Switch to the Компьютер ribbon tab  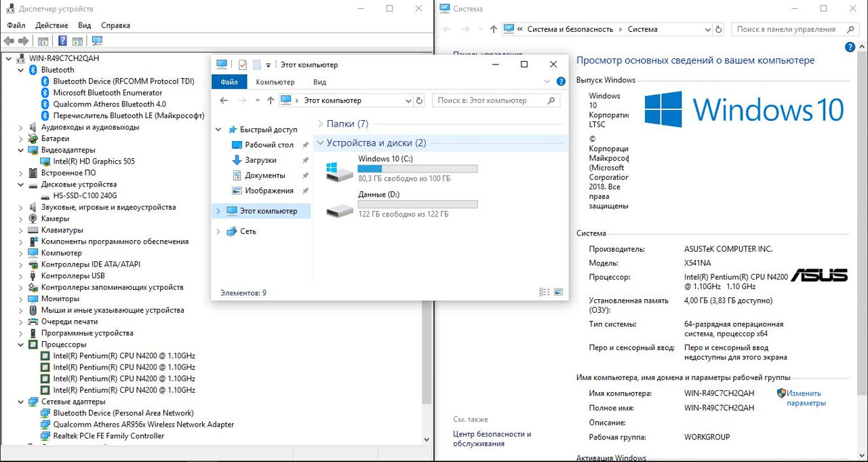coord(275,82)
